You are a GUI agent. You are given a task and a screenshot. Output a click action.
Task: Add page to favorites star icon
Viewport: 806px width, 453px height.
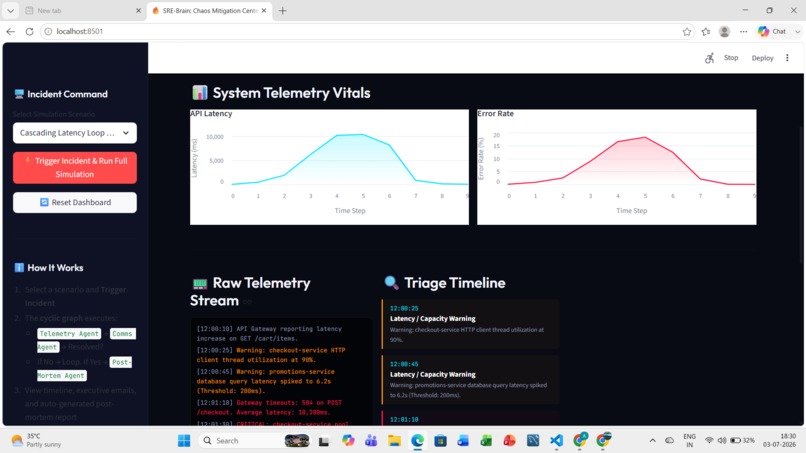tap(687, 31)
